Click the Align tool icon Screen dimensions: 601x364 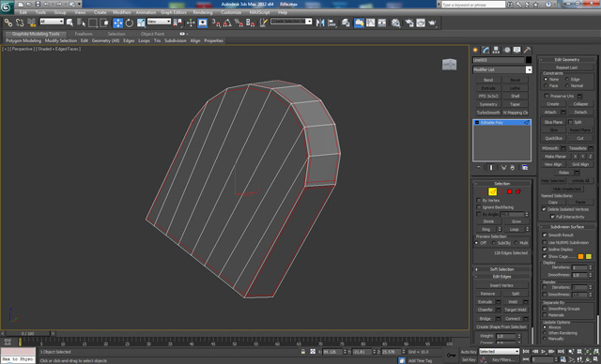tap(331, 23)
